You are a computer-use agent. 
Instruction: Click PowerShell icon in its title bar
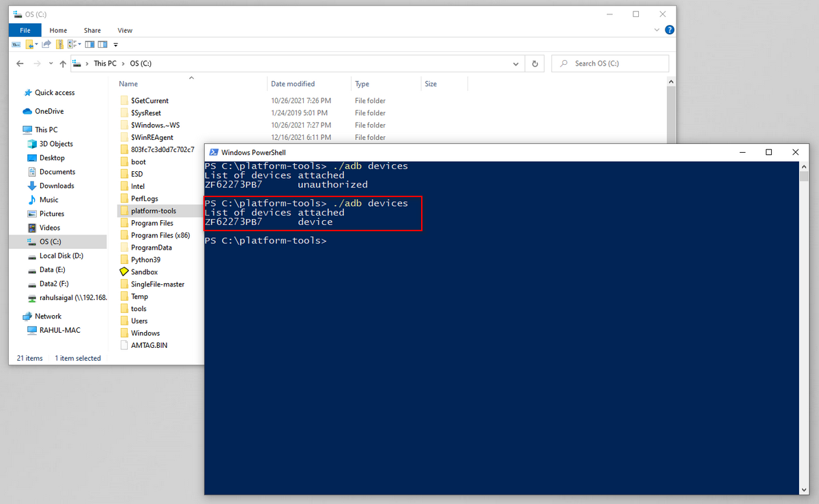(x=214, y=153)
